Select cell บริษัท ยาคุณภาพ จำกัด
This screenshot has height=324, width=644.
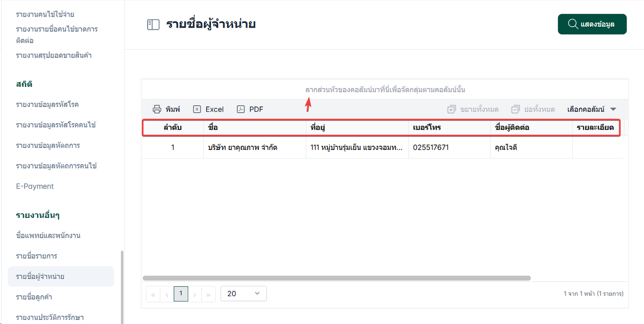255,148
